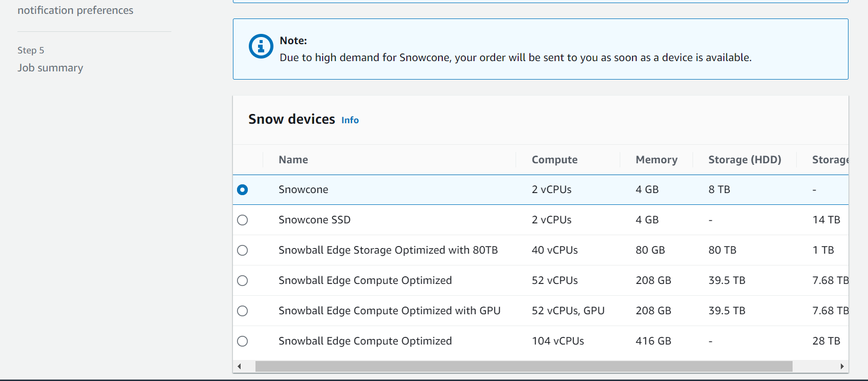Choose Snowball Edge Compute Optimized with GPU
Viewport: 868px width, 381px height.
coord(243,311)
